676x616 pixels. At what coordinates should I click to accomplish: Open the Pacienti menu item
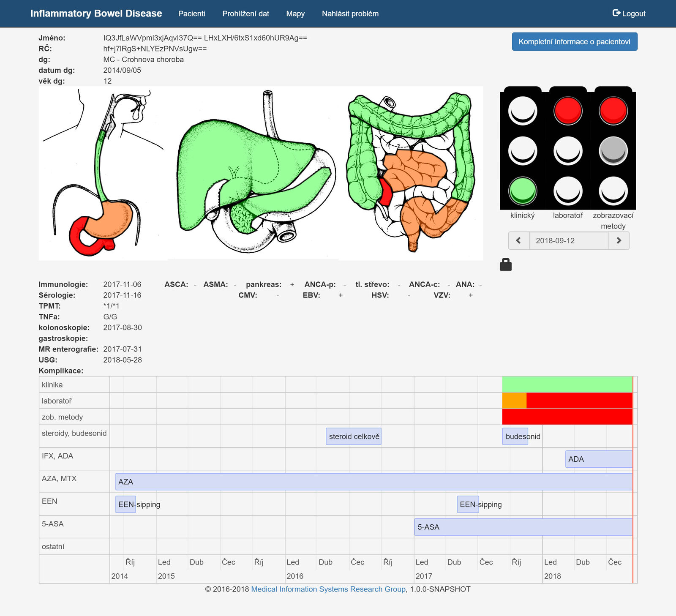click(x=191, y=14)
